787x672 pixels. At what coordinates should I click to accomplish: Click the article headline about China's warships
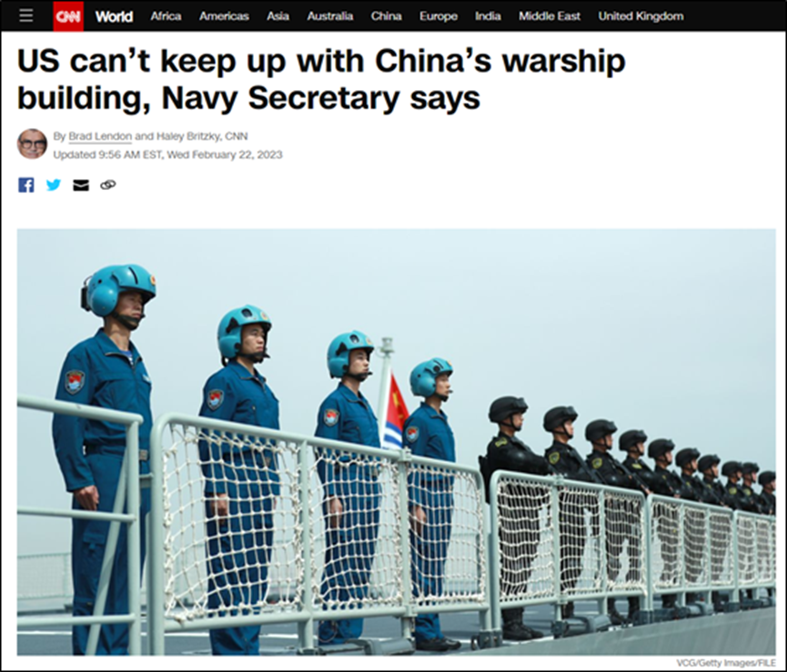(x=321, y=79)
